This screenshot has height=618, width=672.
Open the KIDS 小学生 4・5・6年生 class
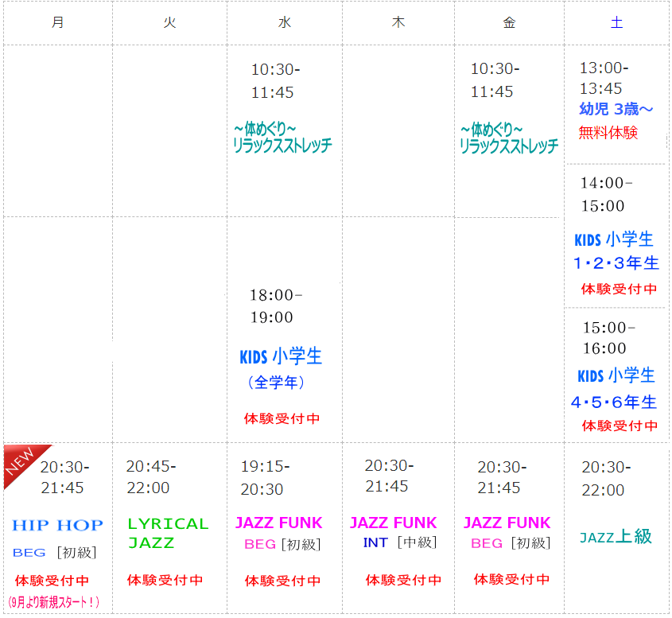[x=615, y=388]
